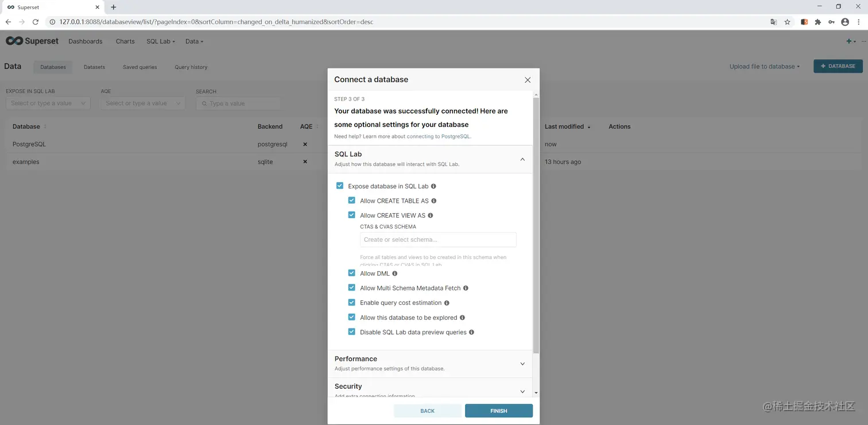This screenshot has width=868, height=425.
Task: Click the Search value input field
Action: (x=238, y=103)
